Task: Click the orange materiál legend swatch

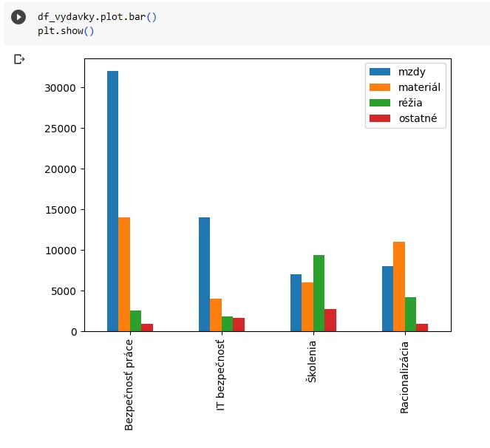Action: (x=380, y=87)
